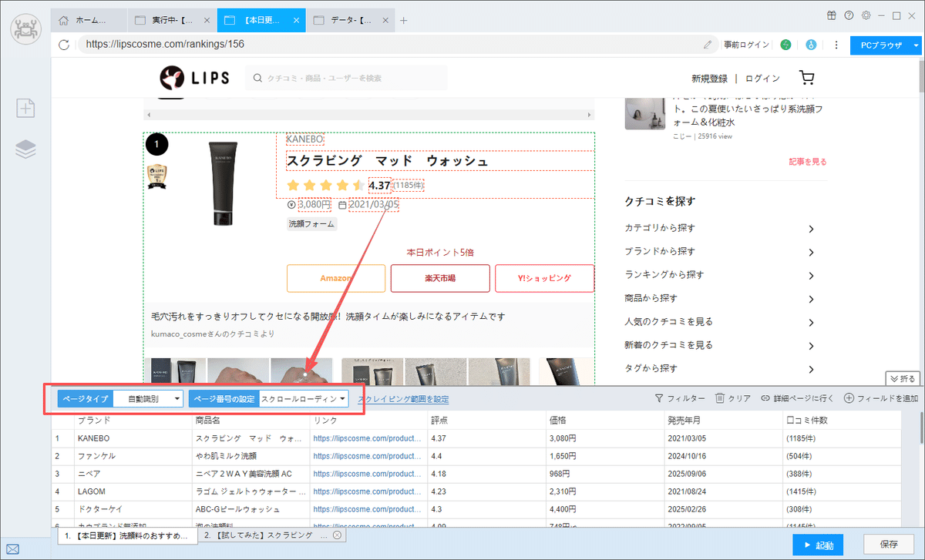Screen dimensions: 925x560
Task: Click the Amazon shop button
Action: click(336, 278)
